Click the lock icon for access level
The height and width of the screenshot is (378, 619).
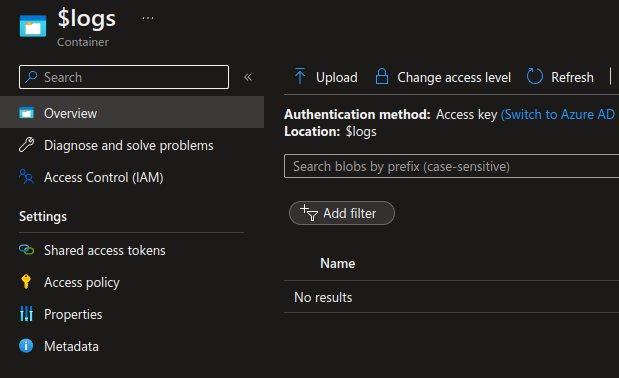click(x=382, y=77)
